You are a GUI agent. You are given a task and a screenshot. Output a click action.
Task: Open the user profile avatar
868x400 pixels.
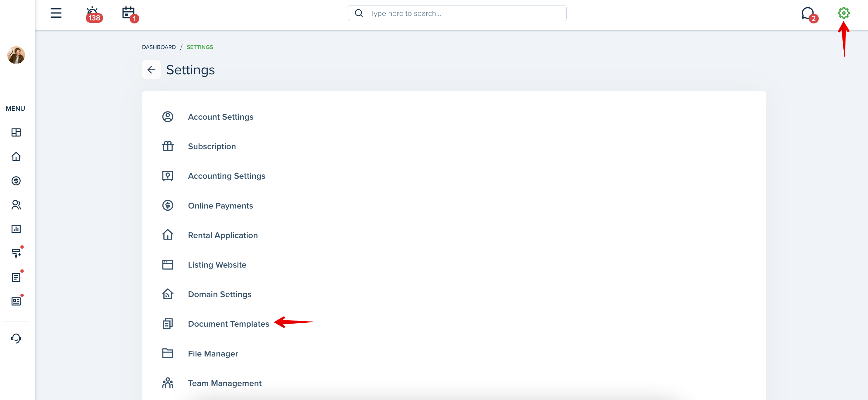click(16, 55)
